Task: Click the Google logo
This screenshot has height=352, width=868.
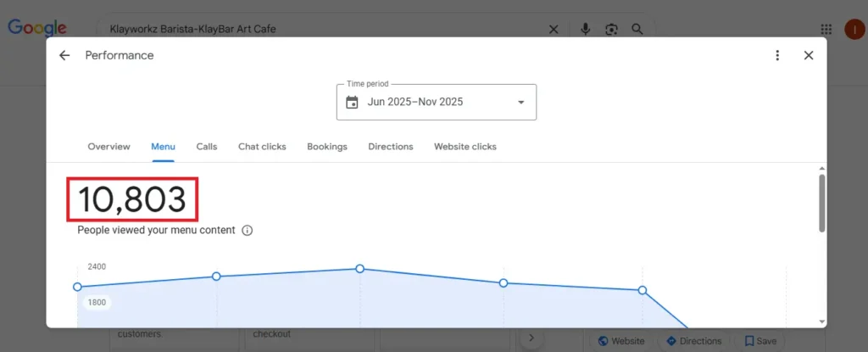Action: coord(37,28)
